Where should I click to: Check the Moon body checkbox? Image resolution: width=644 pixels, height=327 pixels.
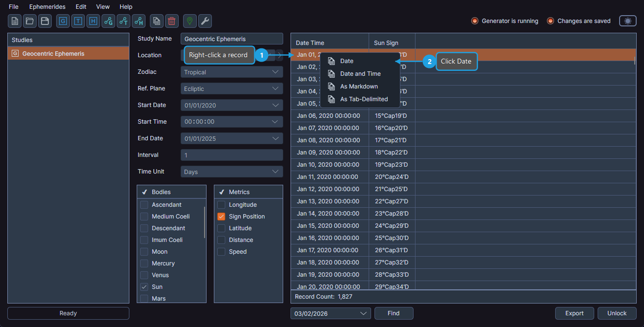point(144,251)
